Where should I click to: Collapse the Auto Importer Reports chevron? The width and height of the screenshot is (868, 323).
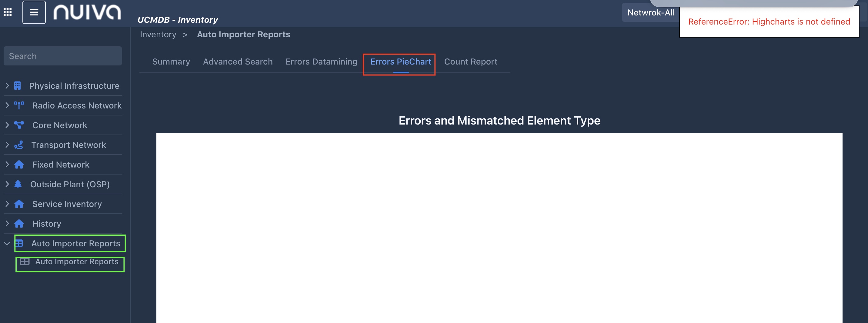[x=7, y=243]
